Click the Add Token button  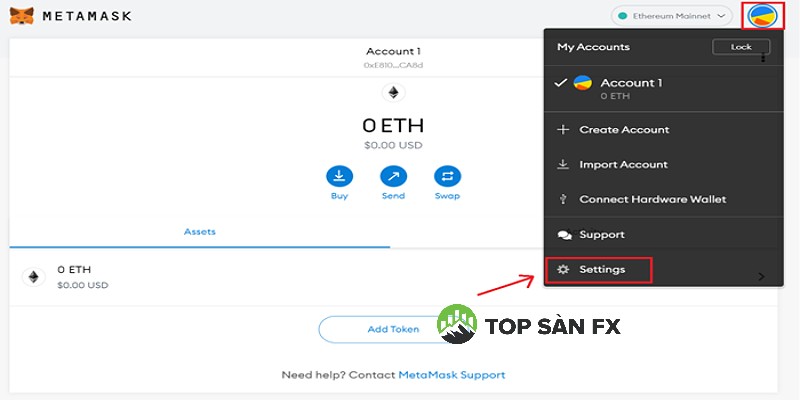coord(393,330)
